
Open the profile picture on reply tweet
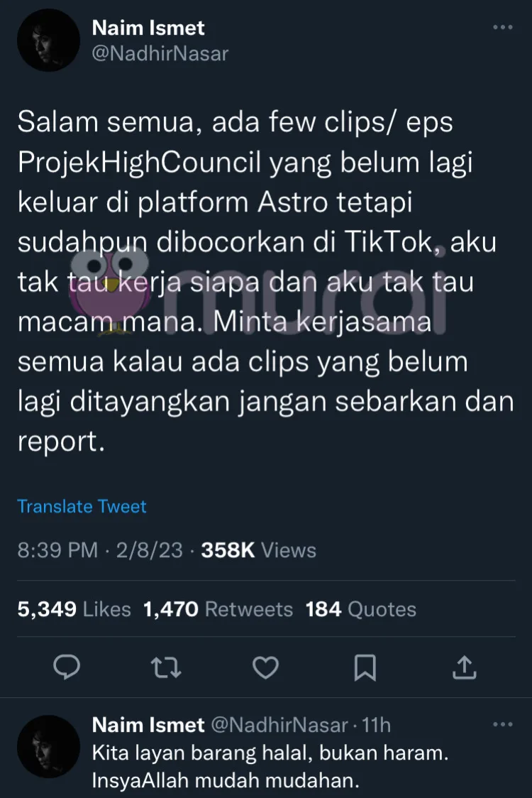48,747
